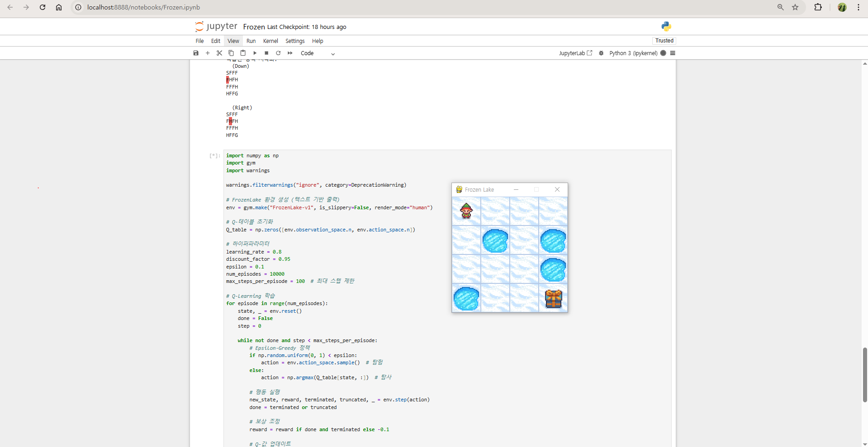
Task: Click the three-line icon beside the kernel status
Action: [673, 53]
